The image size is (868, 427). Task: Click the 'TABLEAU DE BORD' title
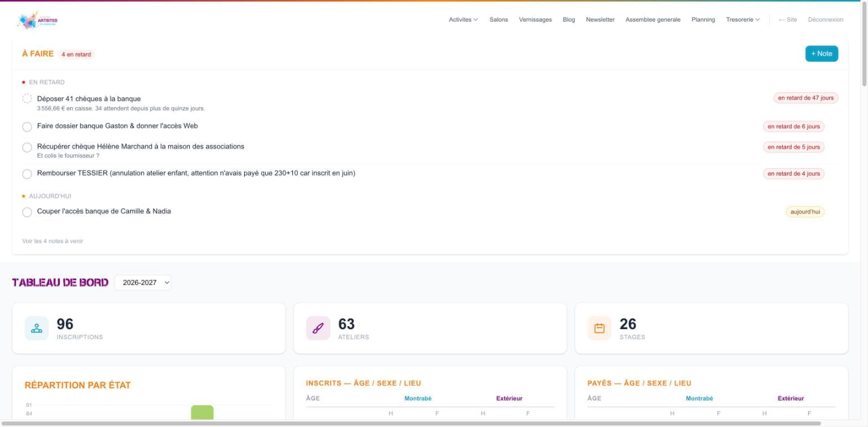coord(60,283)
